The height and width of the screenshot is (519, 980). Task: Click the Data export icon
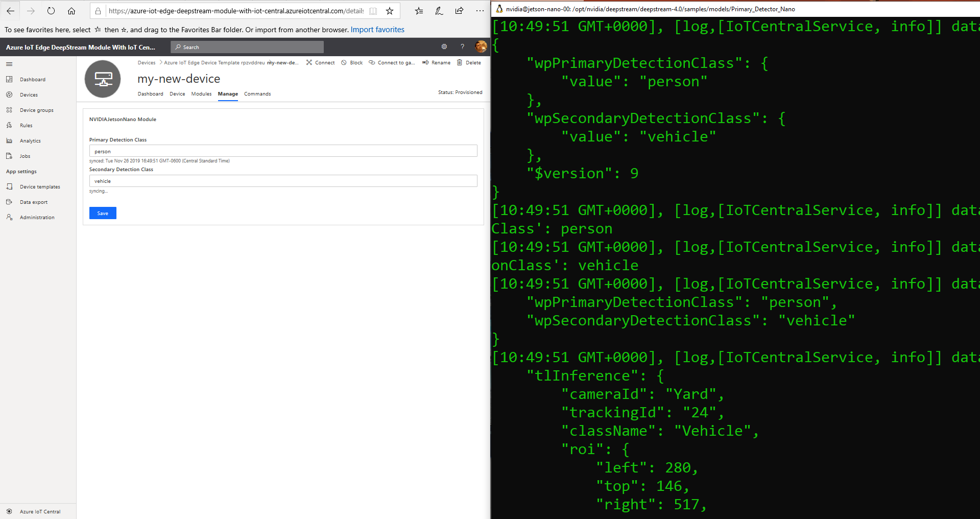[x=9, y=202]
